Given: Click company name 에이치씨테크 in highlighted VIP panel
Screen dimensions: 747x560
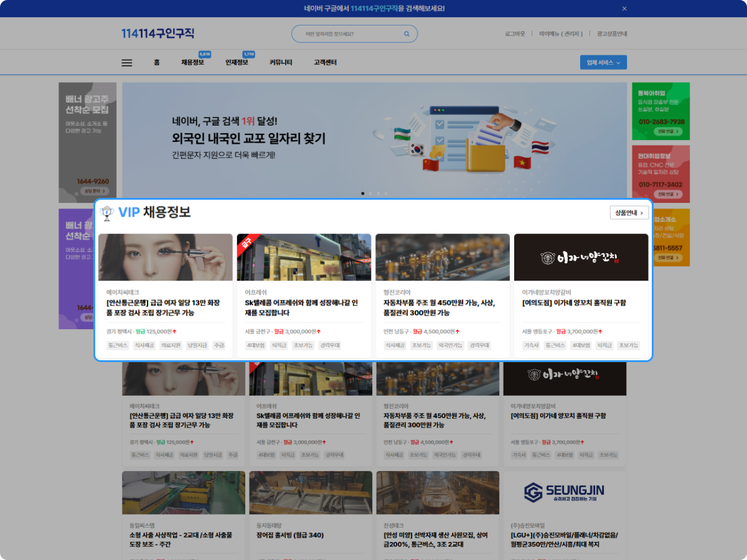Looking at the screenshot, I should click(x=123, y=292).
